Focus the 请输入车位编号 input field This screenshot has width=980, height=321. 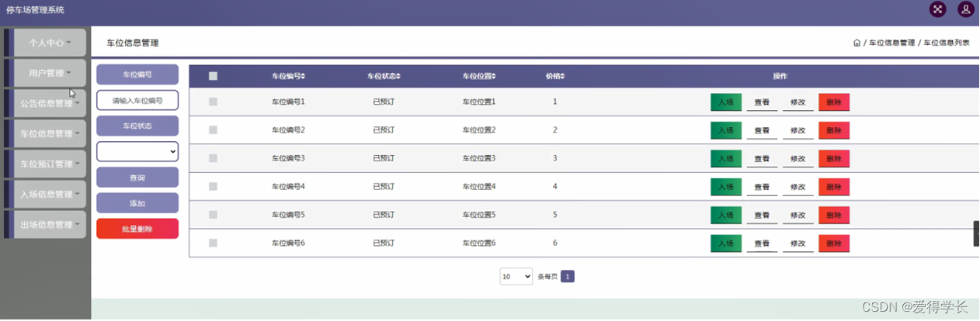point(137,101)
